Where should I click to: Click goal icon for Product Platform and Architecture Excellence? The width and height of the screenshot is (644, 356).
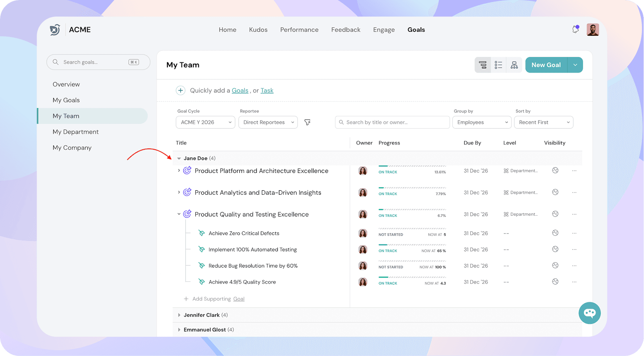point(187,171)
